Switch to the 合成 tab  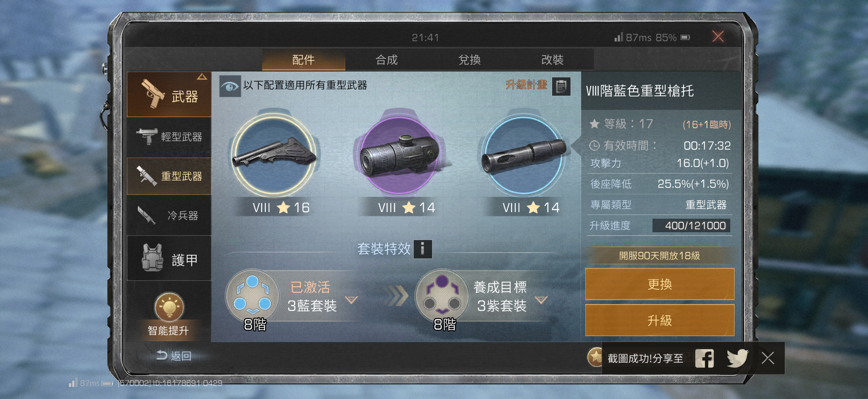click(387, 60)
